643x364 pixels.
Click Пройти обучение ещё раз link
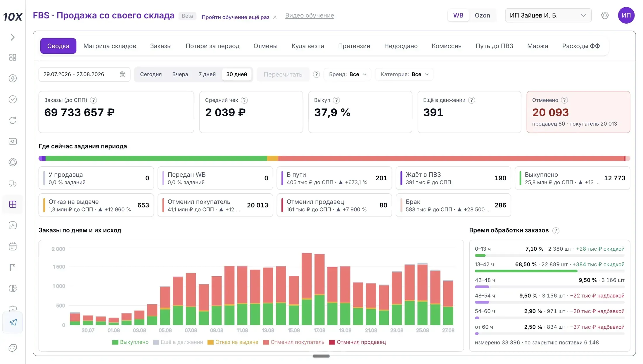tap(236, 17)
